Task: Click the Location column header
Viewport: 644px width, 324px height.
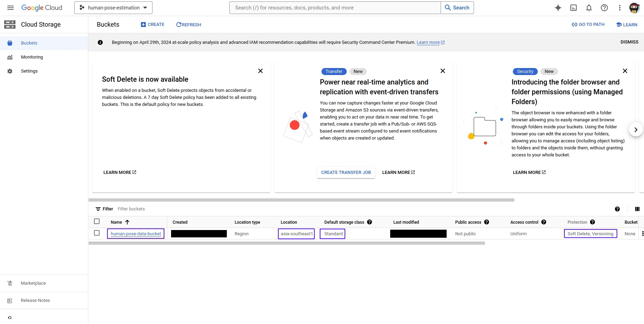Action: [x=289, y=222]
